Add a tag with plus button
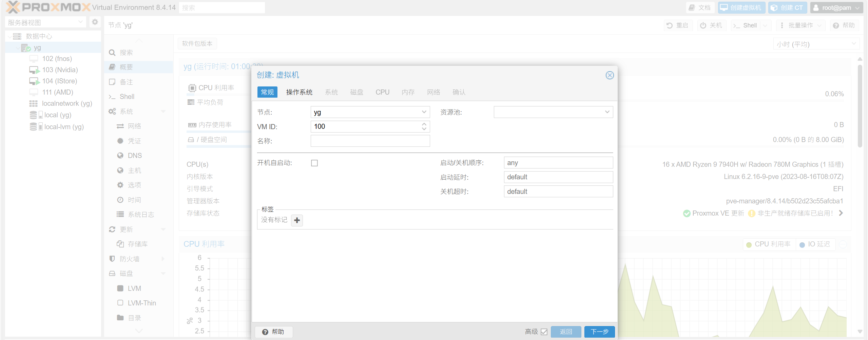The image size is (868, 340). click(x=297, y=220)
